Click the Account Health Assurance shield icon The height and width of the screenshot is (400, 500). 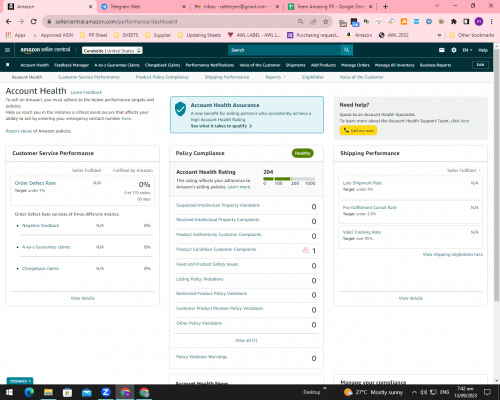(180, 109)
